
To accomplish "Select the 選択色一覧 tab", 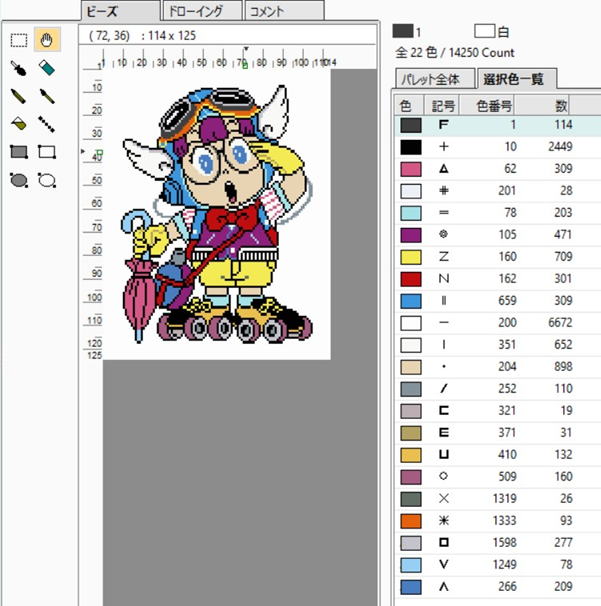I will (x=517, y=79).
